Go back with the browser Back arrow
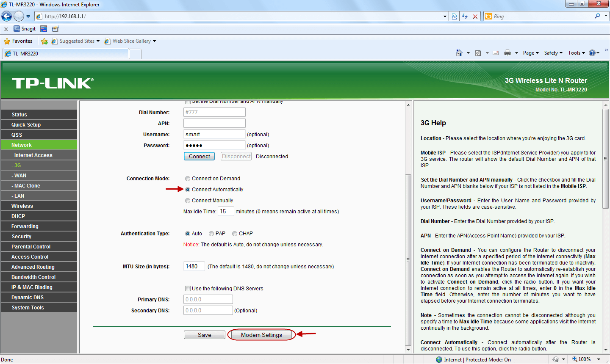Viewport: 610px width, 364px height. [6, 16]
